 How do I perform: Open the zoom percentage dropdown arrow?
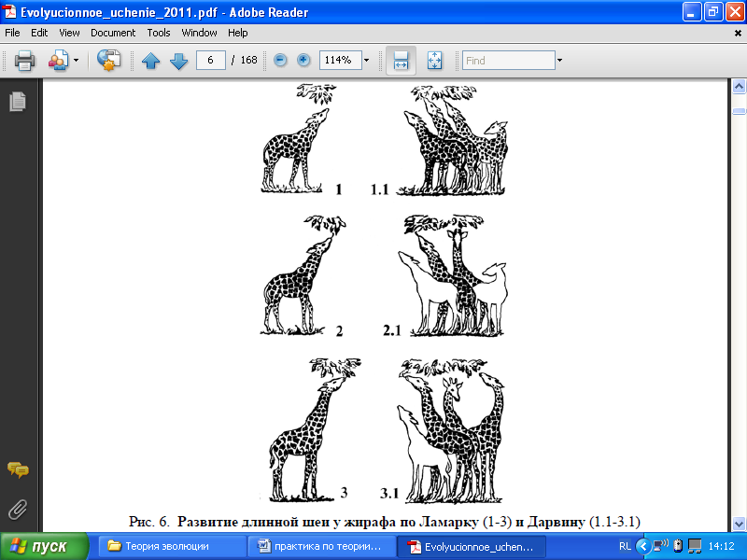[x=366, y=61]
